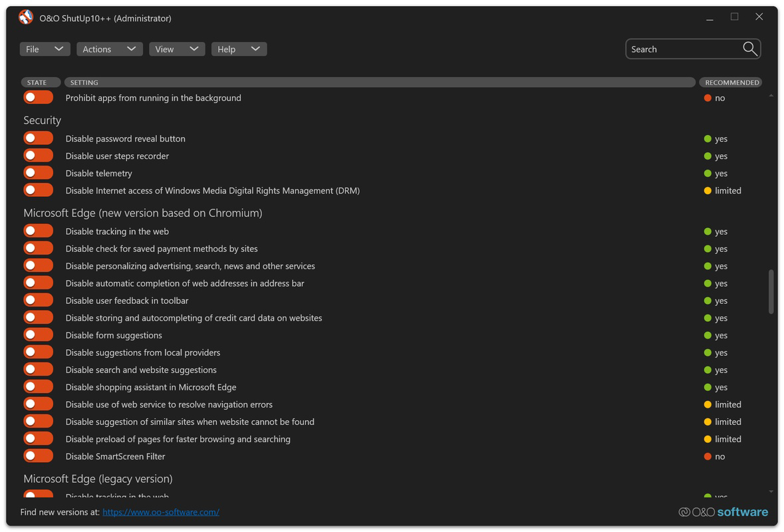Toggle Disable storing and autocompleting credit card data
This screenshot has width=784, height=532.
38,317
